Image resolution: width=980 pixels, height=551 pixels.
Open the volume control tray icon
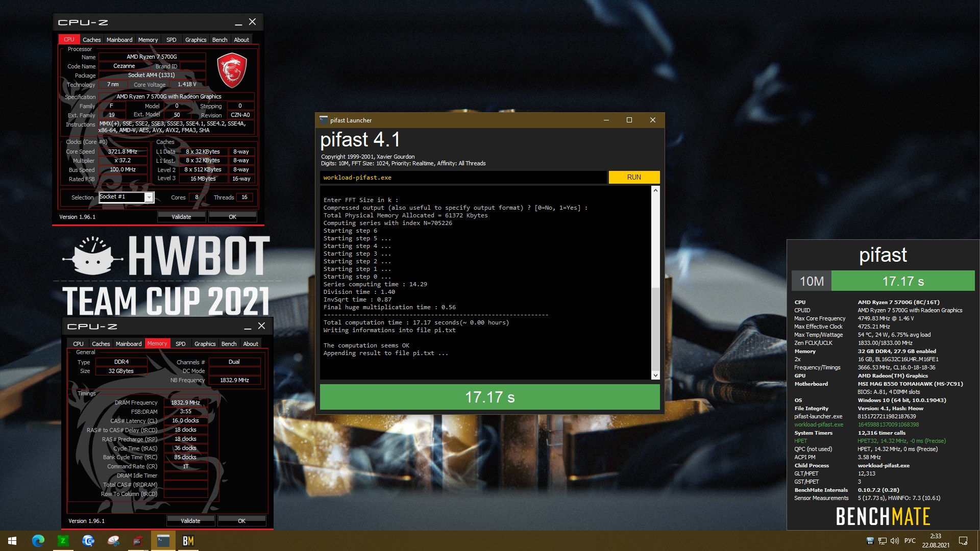894,541
